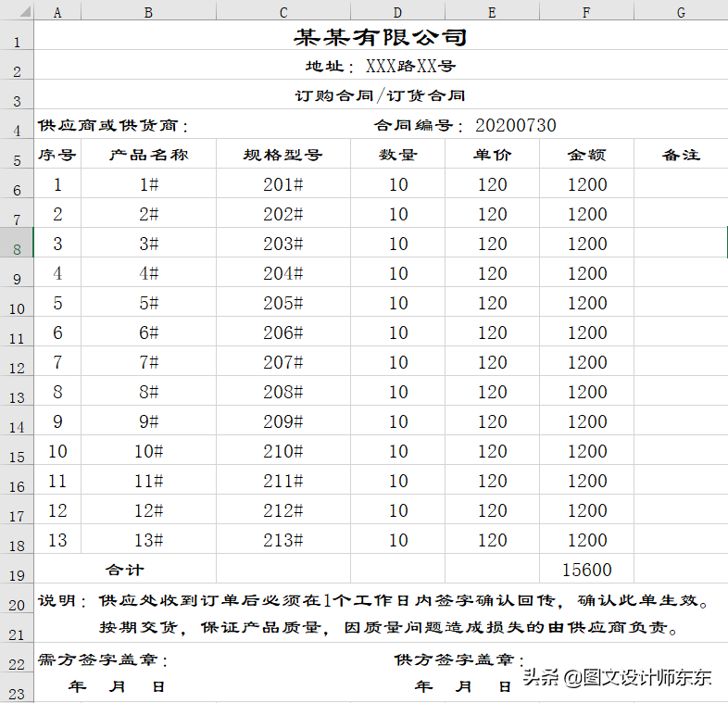Click the serial number cell 13
Viewport: 728px width, 703px height.
click(x=57, y=540)
